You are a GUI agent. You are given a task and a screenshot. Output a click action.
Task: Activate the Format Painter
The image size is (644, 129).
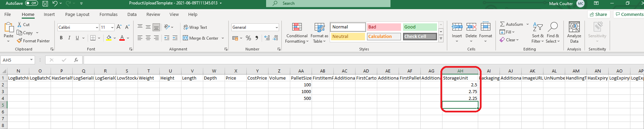(33, 41)
